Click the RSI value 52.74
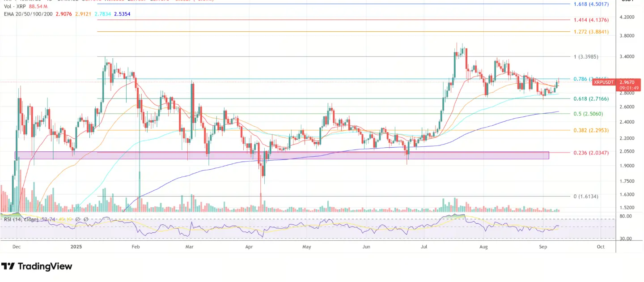The image size is (644, 282). [x=48, y=219]
